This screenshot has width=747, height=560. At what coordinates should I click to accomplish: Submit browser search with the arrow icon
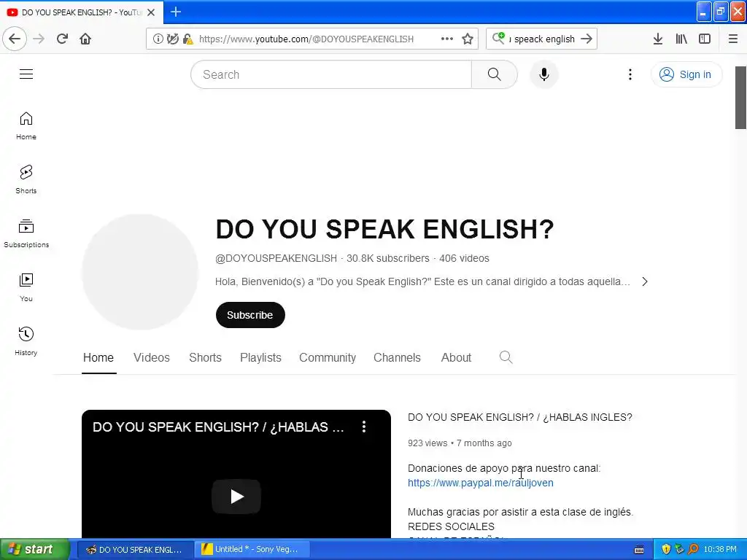click(587, 39)
